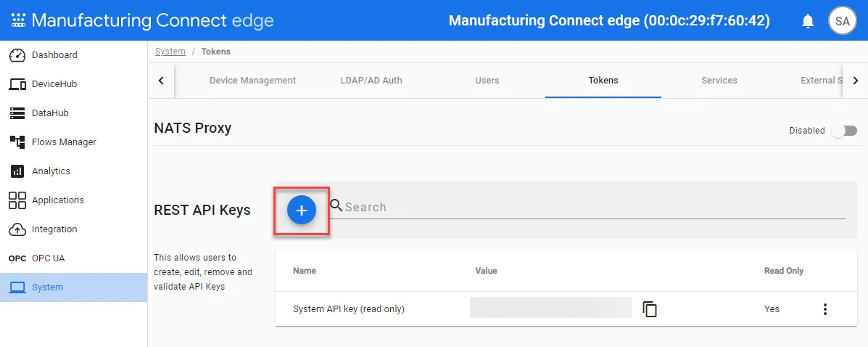Screen dimensions: 868x347
Task: Click the 'Disabled' status label
Action: click(x=807, y=131)
